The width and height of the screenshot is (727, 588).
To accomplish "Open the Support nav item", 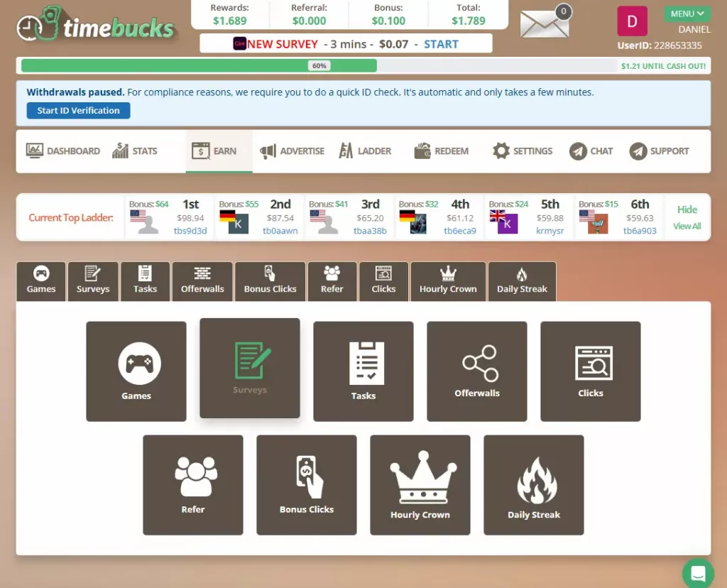I will tap(659, 151).
